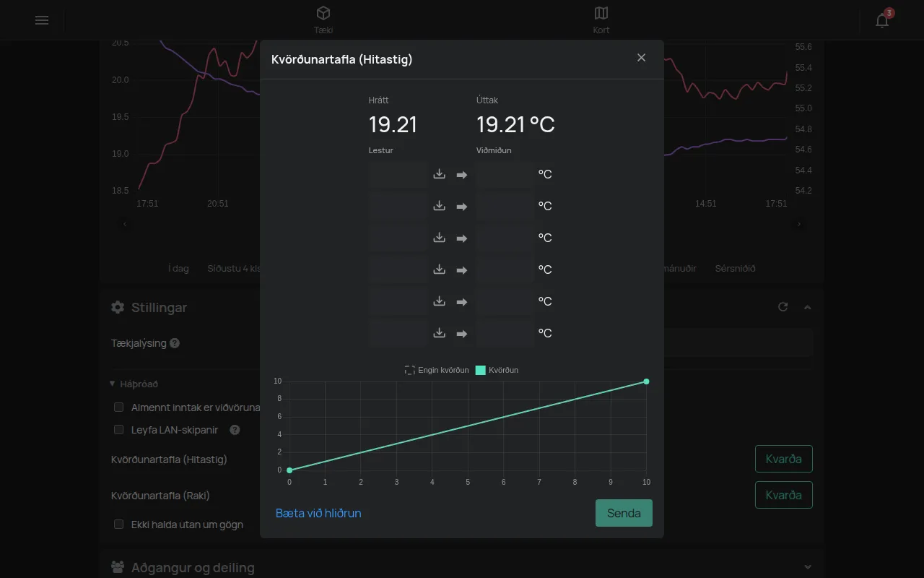Switch to the Tæki tab
The height and width of the screenshot is (578, 924).
(x=323, y=20)
